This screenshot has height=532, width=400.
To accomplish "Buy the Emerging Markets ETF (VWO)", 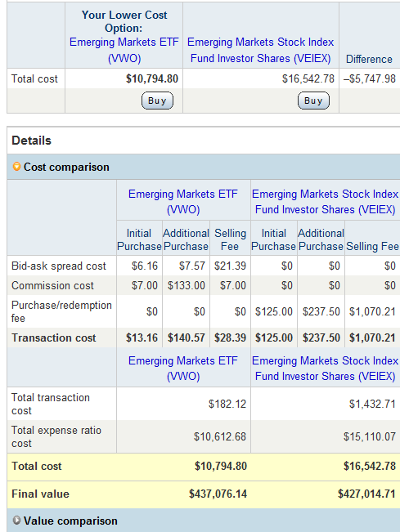I will point(157,101).
